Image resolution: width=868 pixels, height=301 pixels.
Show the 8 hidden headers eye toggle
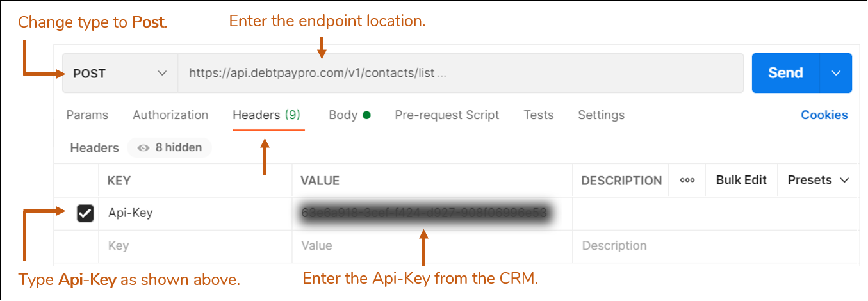point(170,147)
